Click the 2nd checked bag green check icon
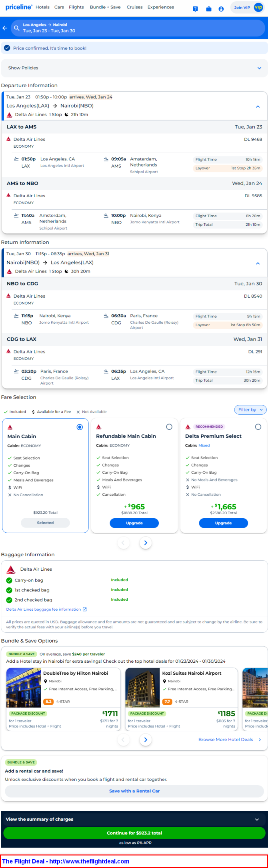The image size is (268, 868). coord(9,600)
